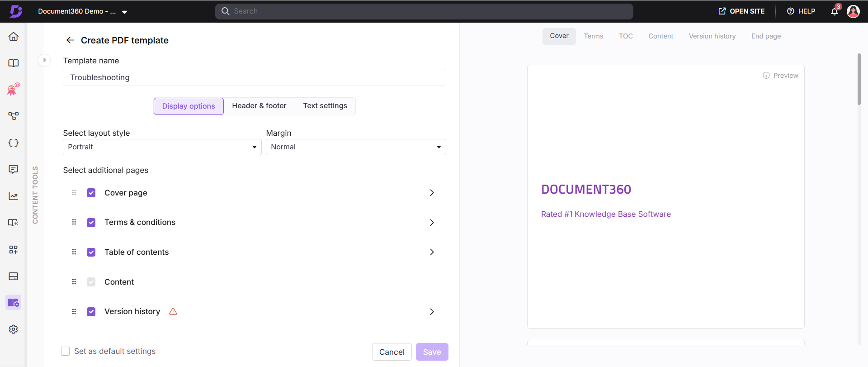Viewport: 868px width, 367px height.
Task: Click the Version history warning icon
Action: click(173, 311)
